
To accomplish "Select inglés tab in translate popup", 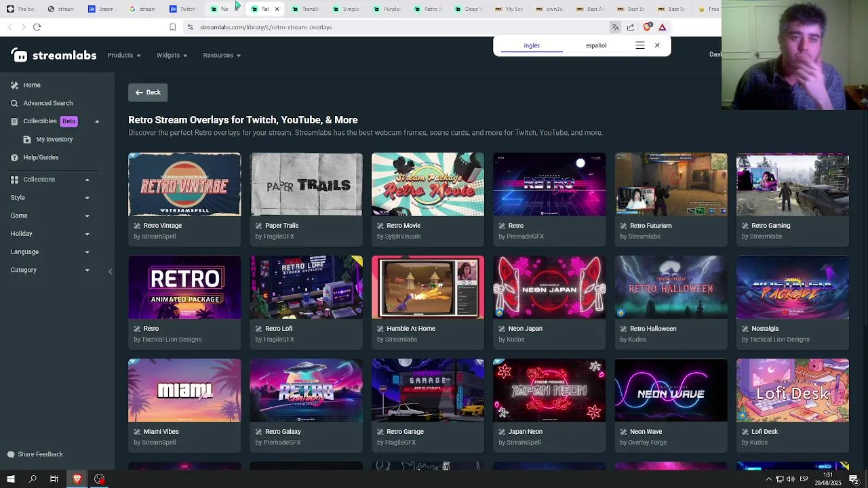I will [532, 45].
